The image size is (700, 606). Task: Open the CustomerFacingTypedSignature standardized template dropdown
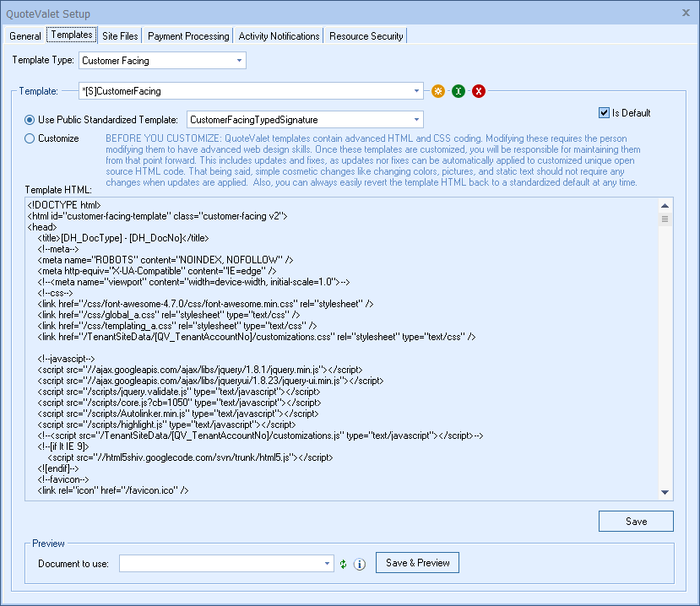coord(416,120)
